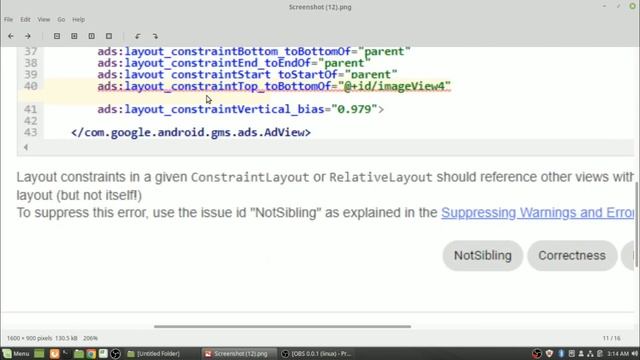The height and width of the screenshot is (360, 640).
Task: Click the "0.979" bias value on line 41
Action: pyautogui.click(x=354, y=109)
